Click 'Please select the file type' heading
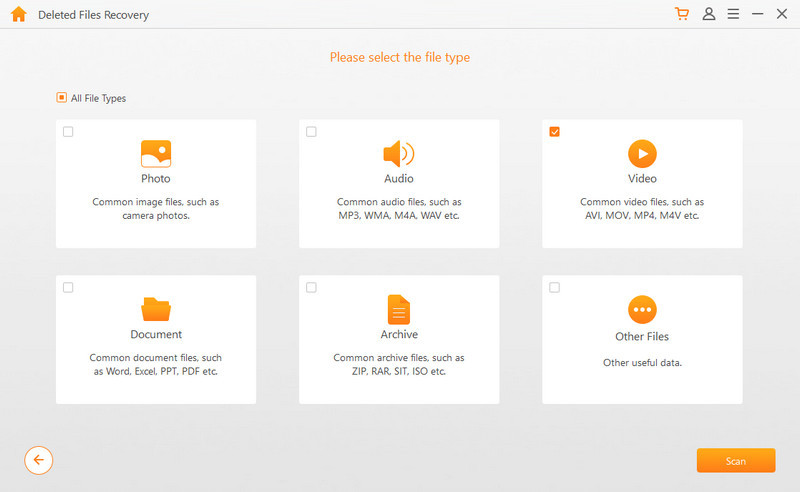 pos(400,57)
